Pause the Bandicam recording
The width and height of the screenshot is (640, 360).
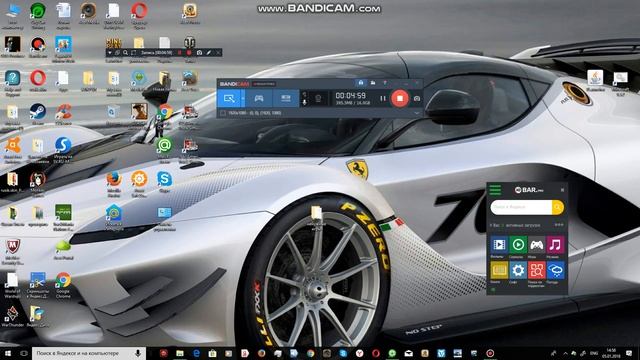[382, 98]
